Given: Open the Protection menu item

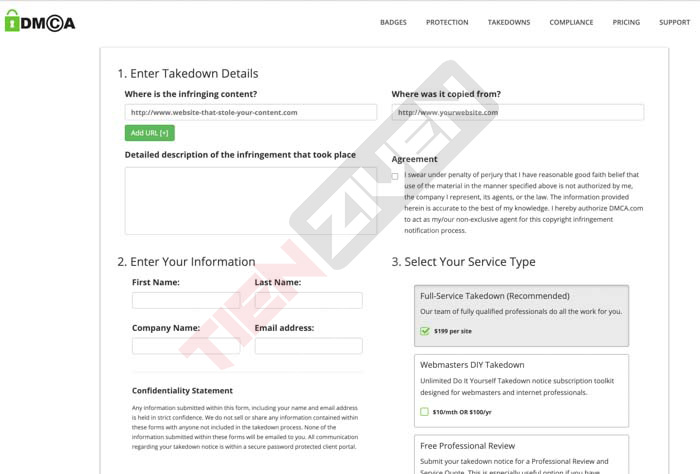Looking at the screenshot, I should tap(447, 22).
